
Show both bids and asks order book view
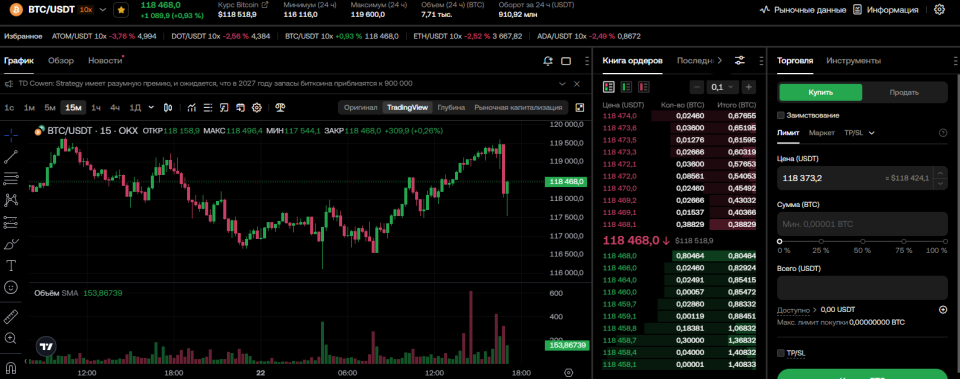[x=609, y=87]
